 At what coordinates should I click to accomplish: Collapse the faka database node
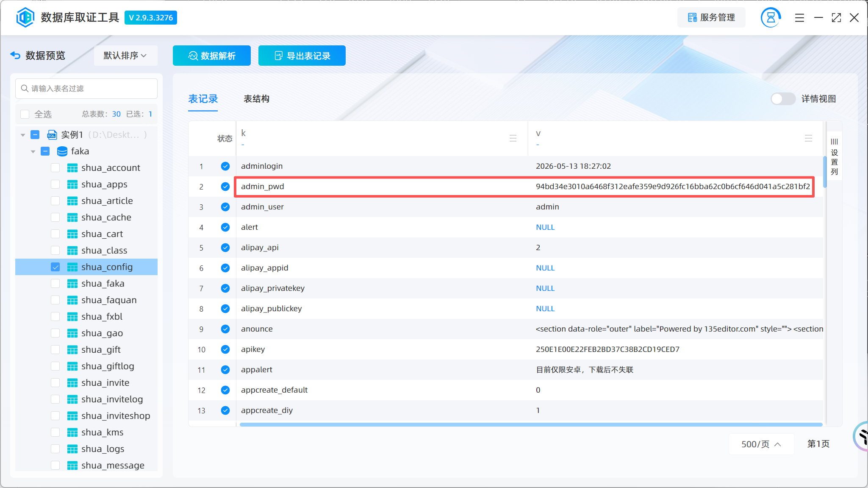click(x=33, y=151)
